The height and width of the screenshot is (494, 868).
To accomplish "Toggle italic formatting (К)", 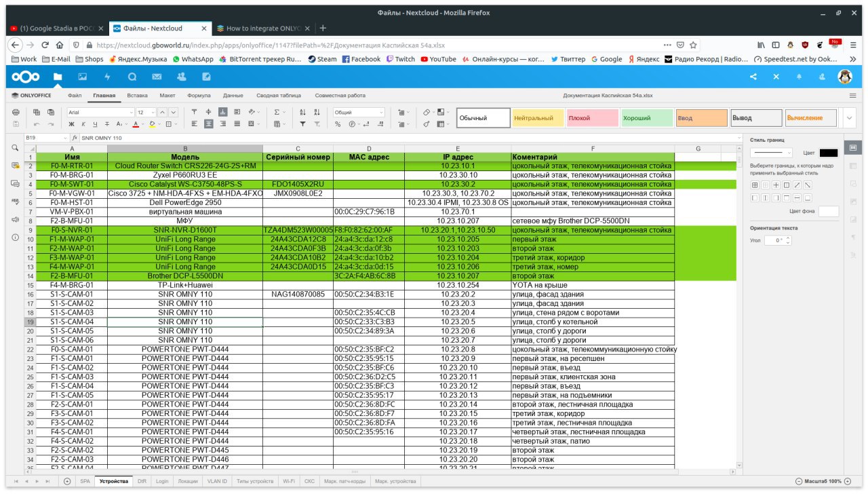I will [x=83, y=124].
